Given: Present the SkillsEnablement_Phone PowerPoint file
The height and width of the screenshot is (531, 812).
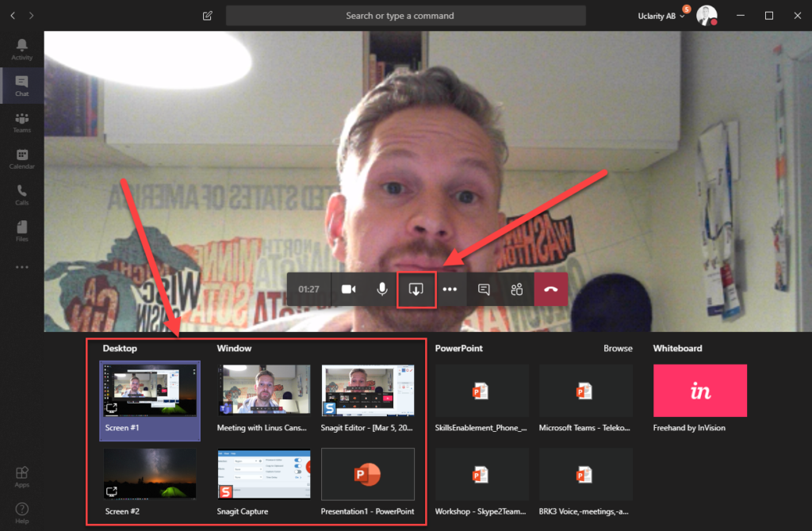Looking at the screenshot, I should tap(481, 399).
